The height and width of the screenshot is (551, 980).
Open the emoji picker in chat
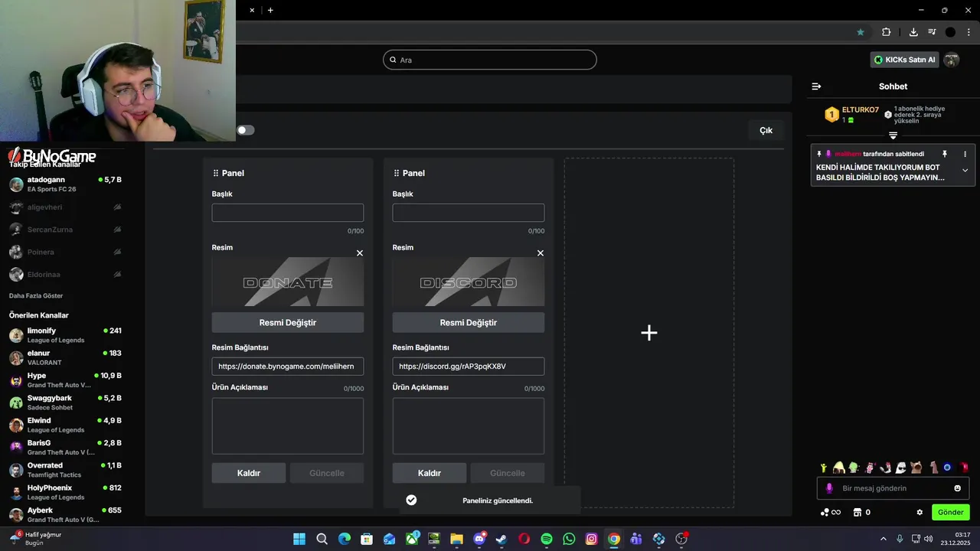[x=957, y=488]
